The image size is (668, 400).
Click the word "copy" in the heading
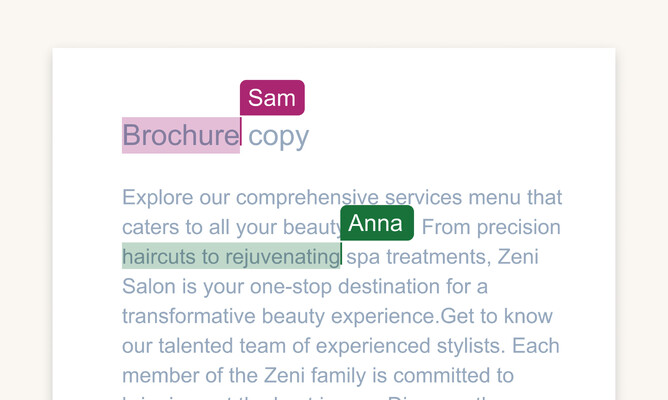tap(279, 136)
